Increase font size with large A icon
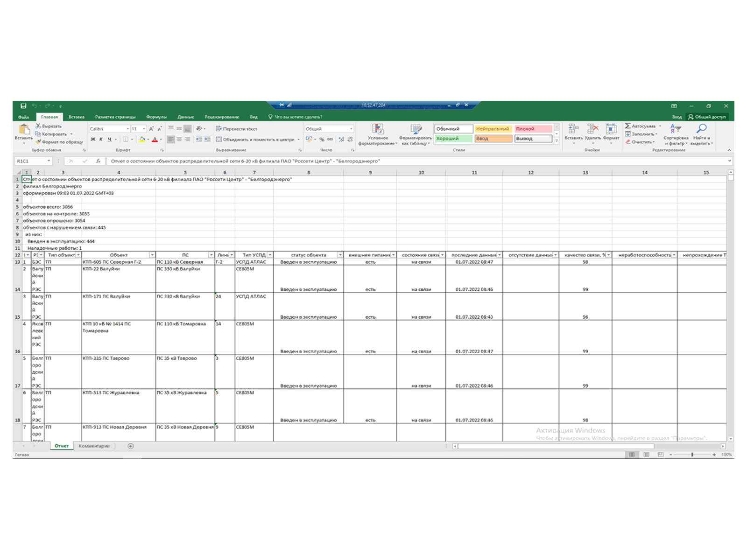 pyautogui.click(x=151, y=129)
